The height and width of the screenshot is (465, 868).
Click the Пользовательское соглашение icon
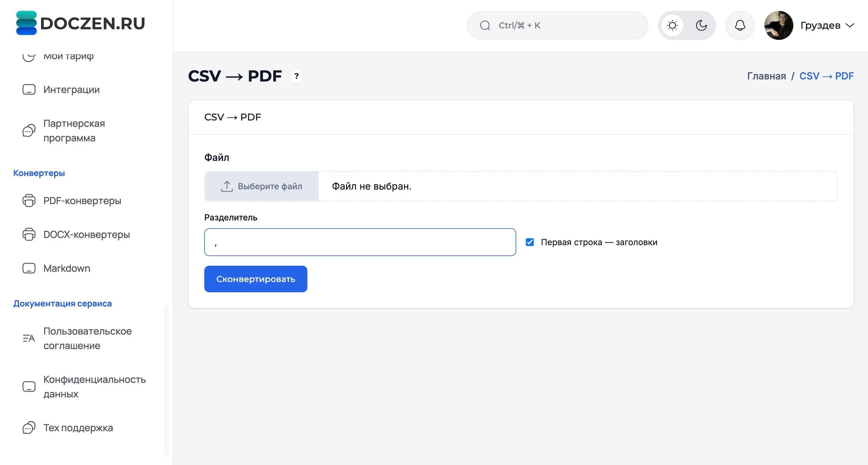pyautogui.click(x=29, y=338)
